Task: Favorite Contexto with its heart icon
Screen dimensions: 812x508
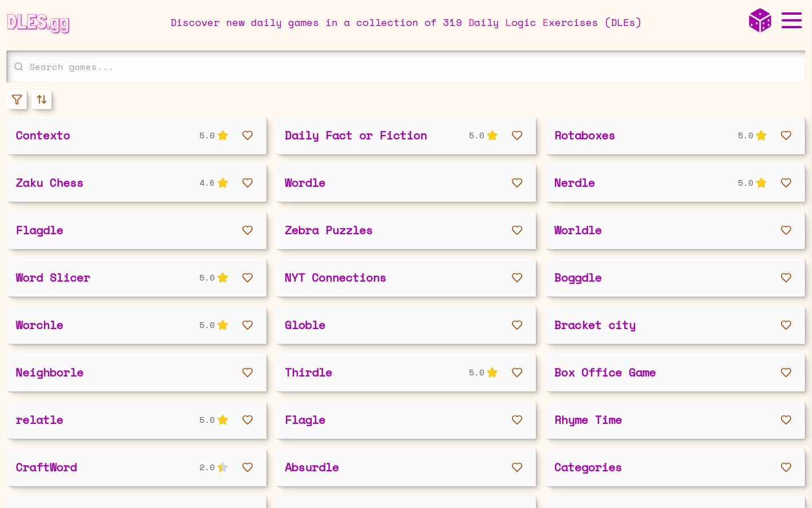Action: pos(248,135)
